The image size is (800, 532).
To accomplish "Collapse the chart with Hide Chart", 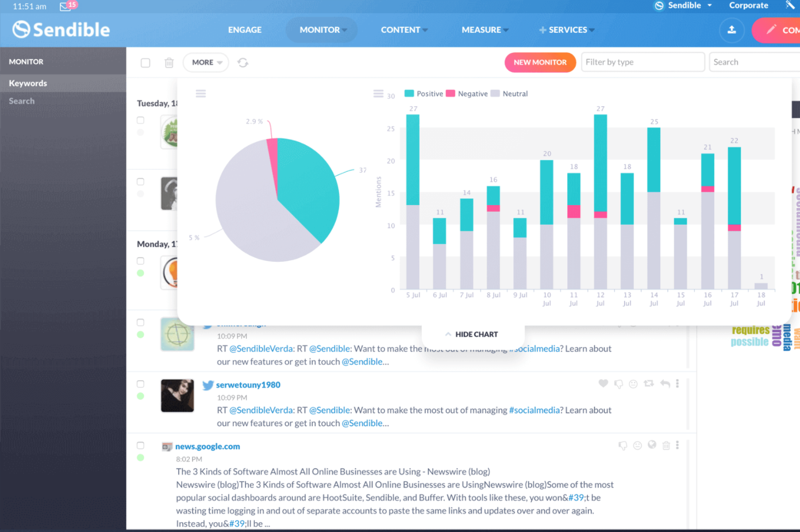I will [x=472, y=334].
